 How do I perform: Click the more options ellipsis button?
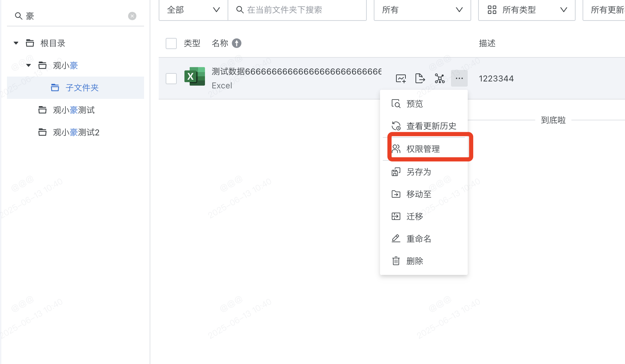click(x=459, y=78)
